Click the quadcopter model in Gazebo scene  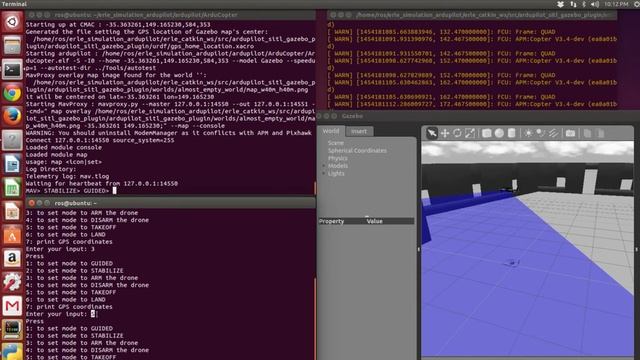coord(512,262)
